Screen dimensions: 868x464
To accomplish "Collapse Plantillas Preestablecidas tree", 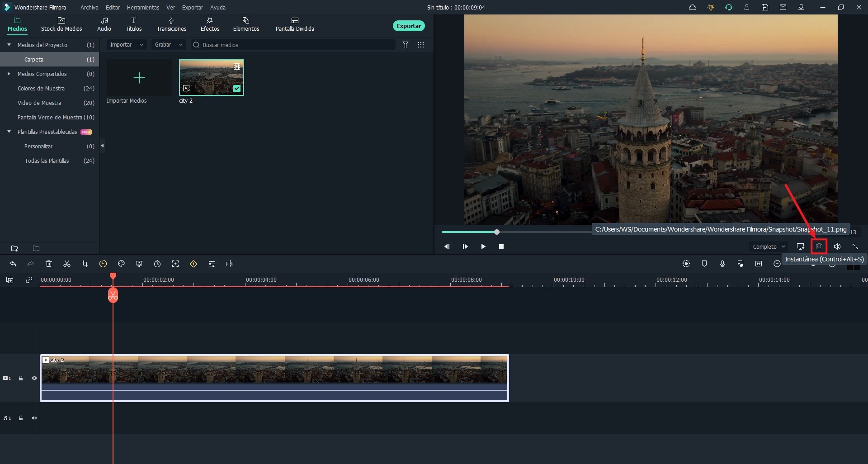I will click(x=9, y=132).
